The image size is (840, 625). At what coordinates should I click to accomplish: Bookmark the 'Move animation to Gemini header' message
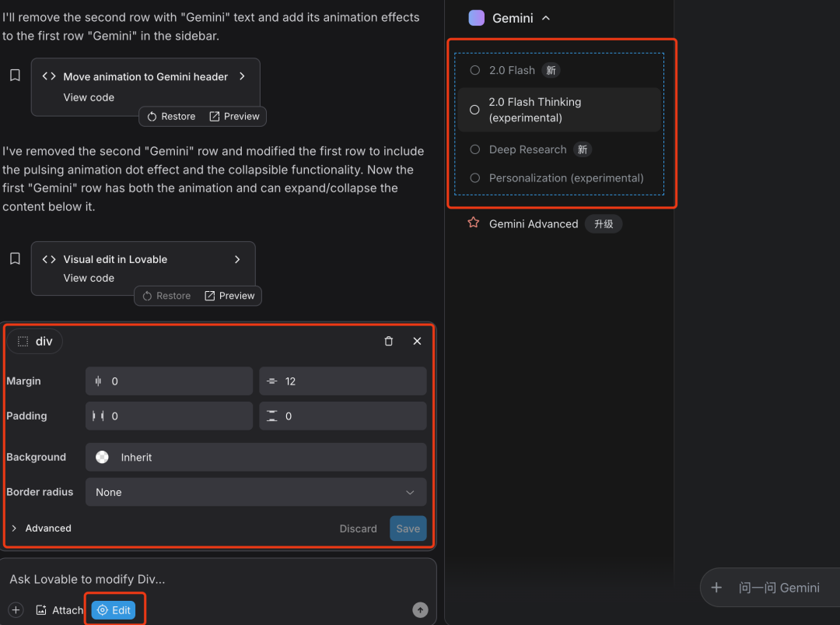[x=15, y=75]
